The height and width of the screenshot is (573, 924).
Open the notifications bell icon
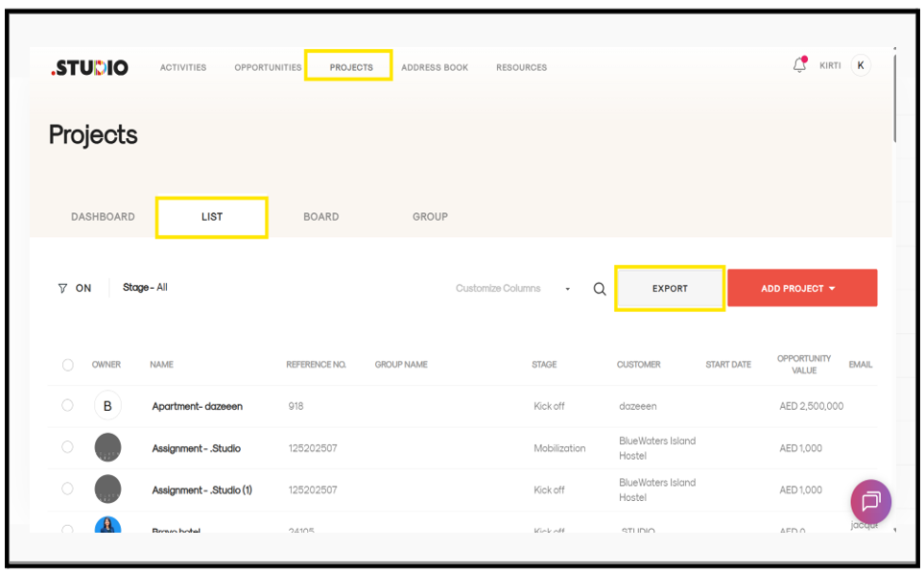tap(799, 64)
